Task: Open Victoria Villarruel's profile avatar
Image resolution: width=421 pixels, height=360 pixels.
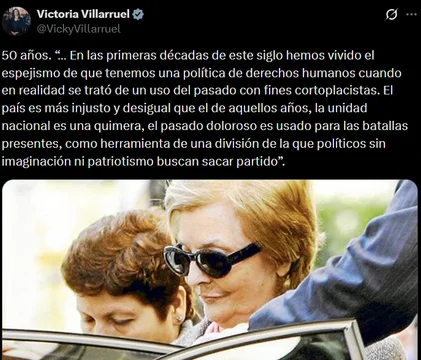Action: pos(16,21)
